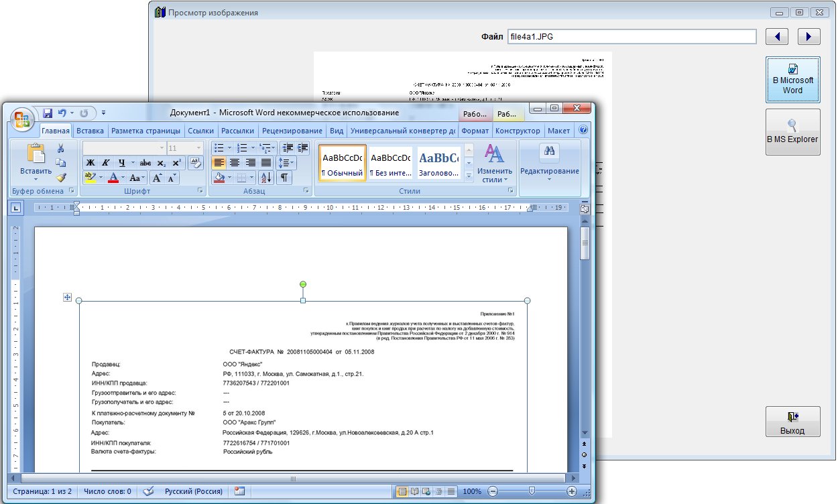Switch to the Вставка tab
This screenshot has height=504, width=838.
tap(90, 131)
